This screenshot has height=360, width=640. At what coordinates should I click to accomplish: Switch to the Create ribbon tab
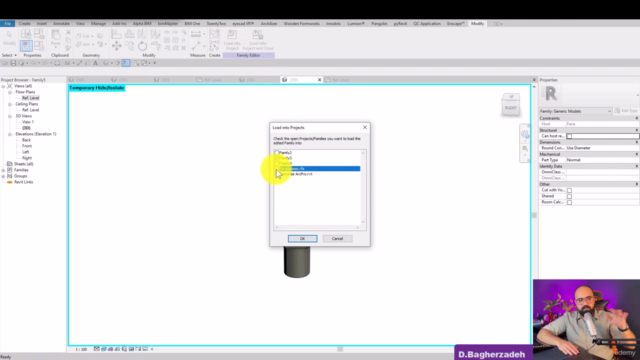coord(24,24)
